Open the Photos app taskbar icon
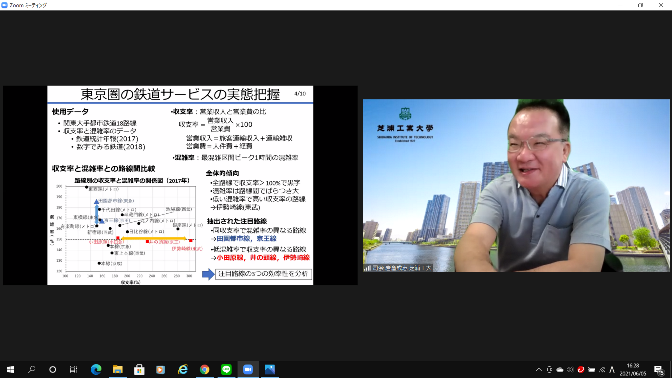The height and width of the screenshot is (378, 672). pyautogui.click(x=270, y=369)
